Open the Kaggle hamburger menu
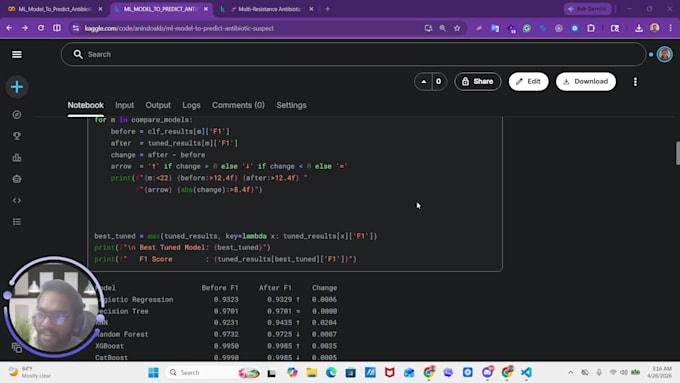The height and width of the screenshot is (383, 680). tap(16, 54)
